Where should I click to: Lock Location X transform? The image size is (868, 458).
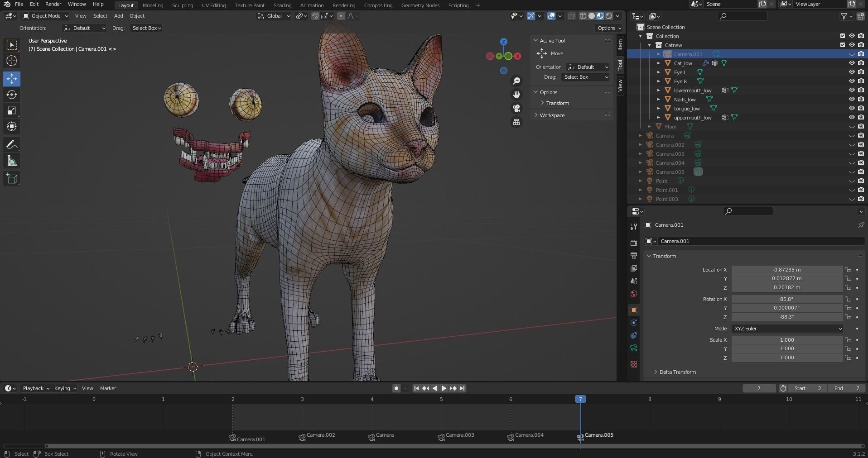[x=848, y=270]
